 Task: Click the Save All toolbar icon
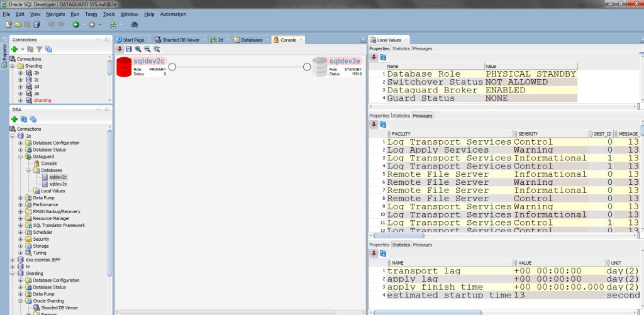point(36,25)
